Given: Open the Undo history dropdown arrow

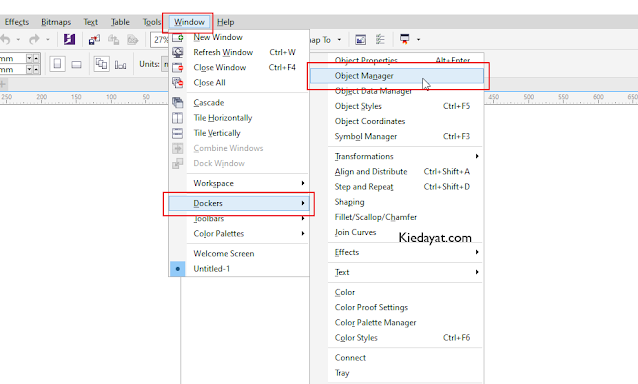Looking at the screenshot, I should click(x=18, y=39).
